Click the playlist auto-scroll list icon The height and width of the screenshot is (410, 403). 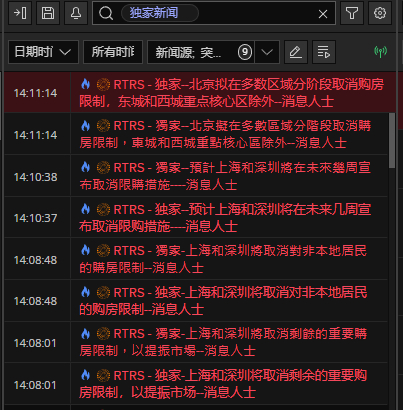(324, 52)
